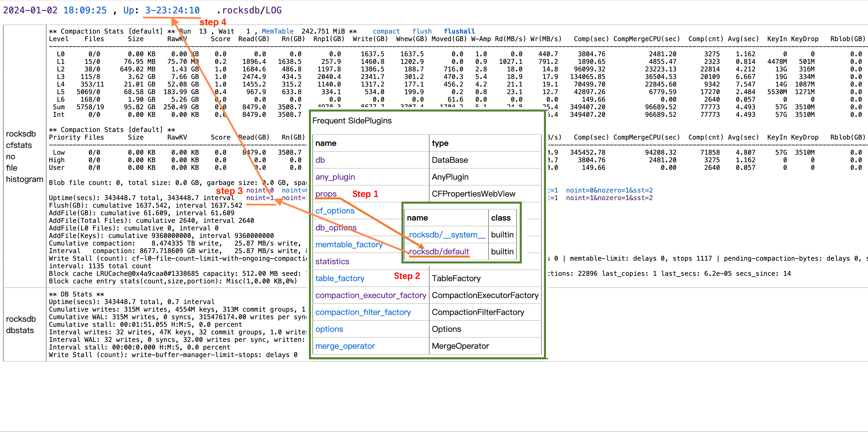Click the bold 'flushall' link
This screenshot has width=868, height=432.
(459, 31)
